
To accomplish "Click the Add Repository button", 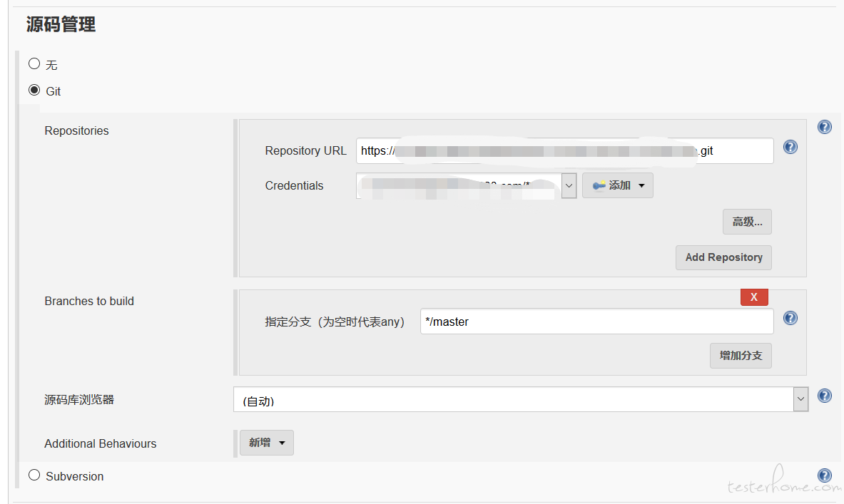I will 723,257.
